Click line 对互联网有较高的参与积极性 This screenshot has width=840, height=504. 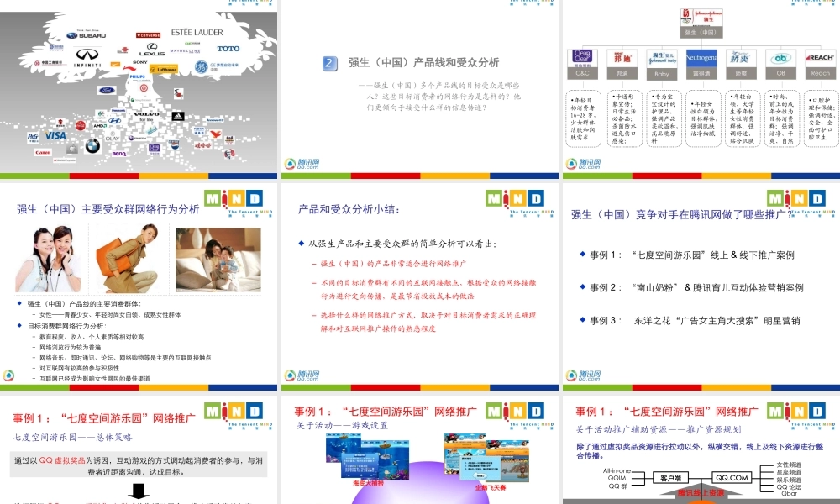click(79, 369)
